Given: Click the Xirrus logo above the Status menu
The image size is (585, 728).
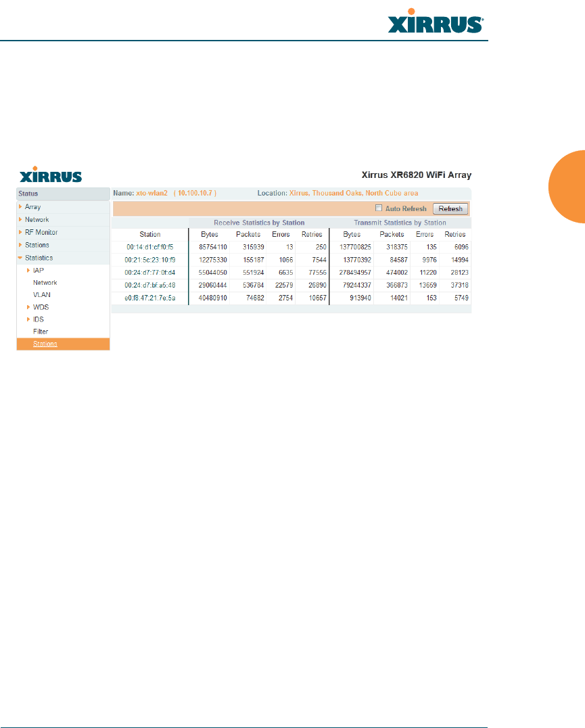Looking at the screenshot, I should coord(51,175).
